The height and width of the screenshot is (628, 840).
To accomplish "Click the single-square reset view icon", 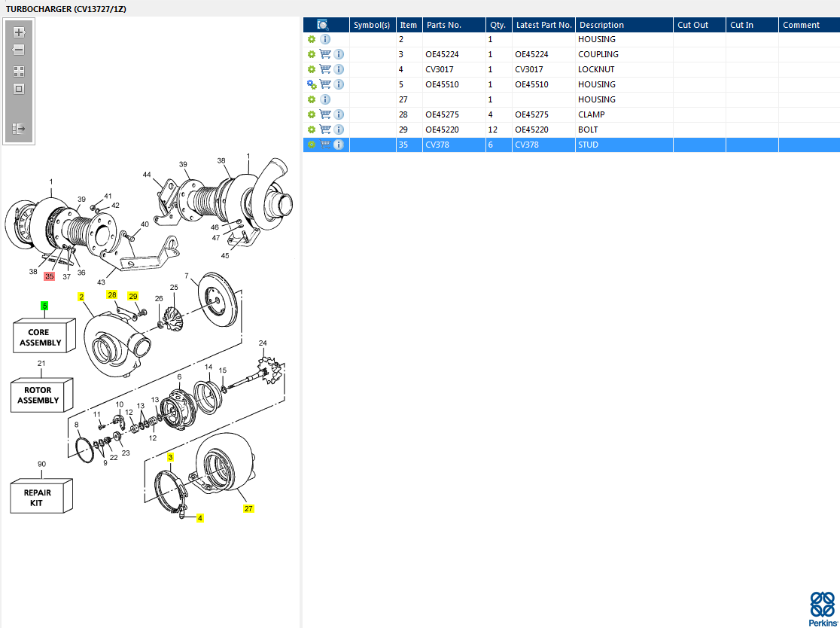I will [19, 89].
